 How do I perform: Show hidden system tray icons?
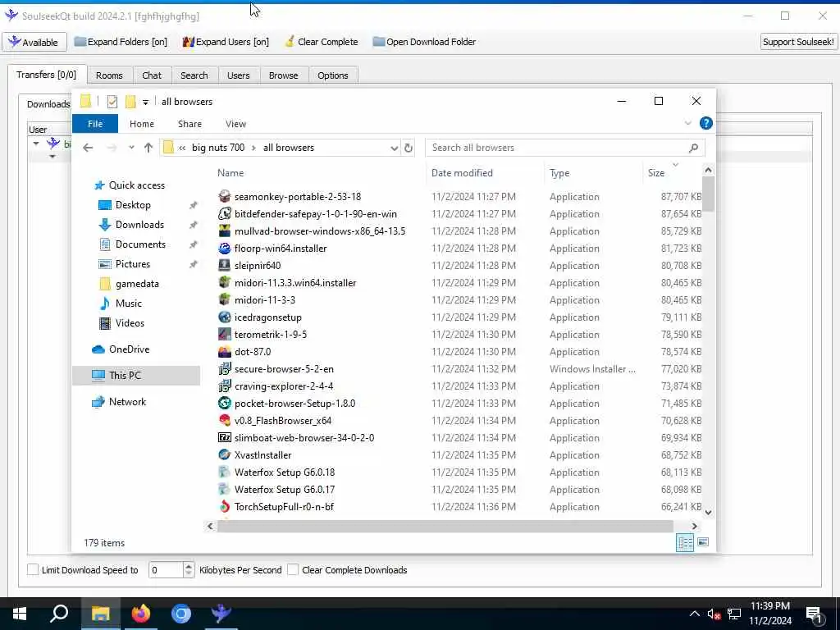(x=694, y=614)
